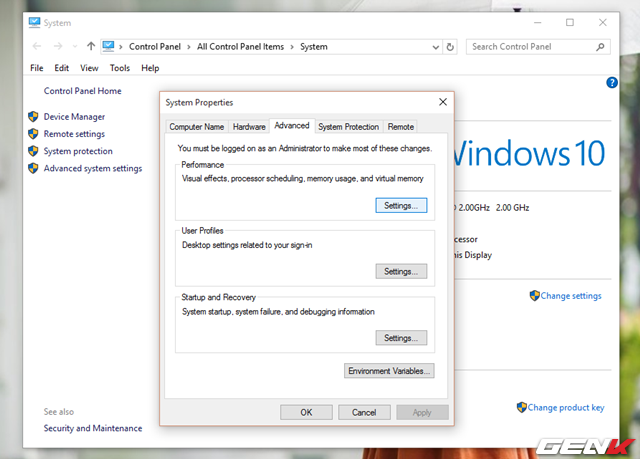Image resolution: width=640 pixels, height=459 pixels.
Task: Click Cancel in System Properties
Action: (364, 412)
